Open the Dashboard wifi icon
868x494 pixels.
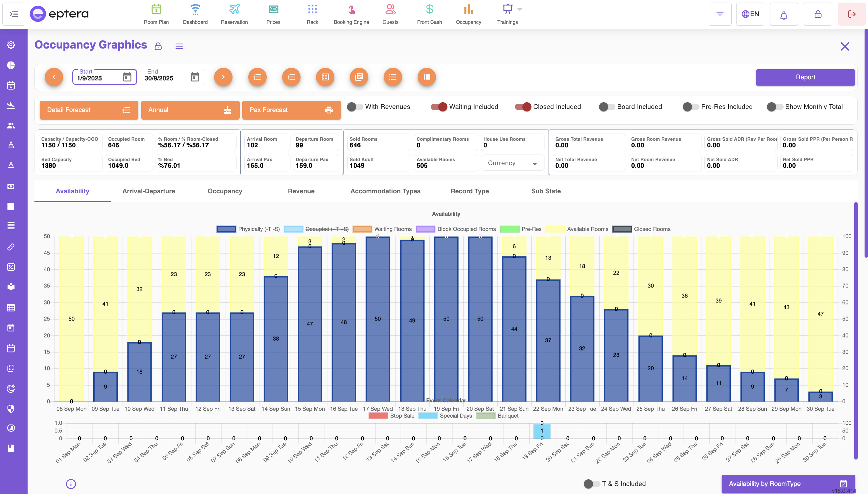coord(195,9)
